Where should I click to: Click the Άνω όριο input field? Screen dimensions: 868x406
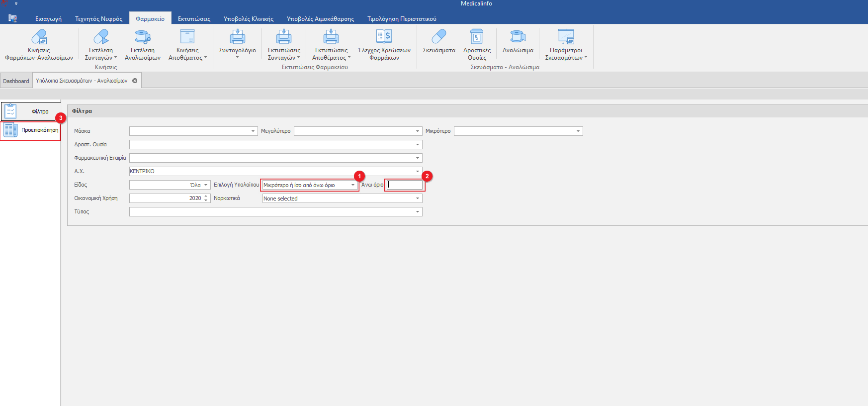point(405,185)
